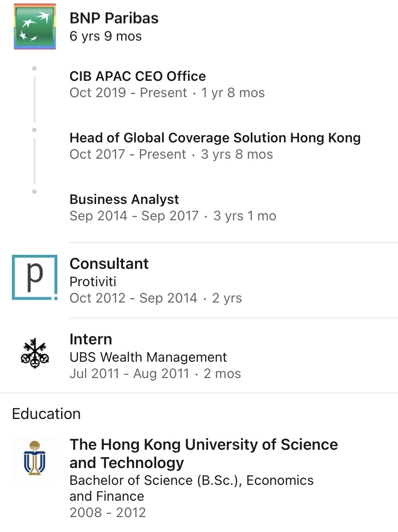This screenshot has height=532, width=398.
Task: Open The Hong Kong University of Science and Technology
Action: coord(204,453)
